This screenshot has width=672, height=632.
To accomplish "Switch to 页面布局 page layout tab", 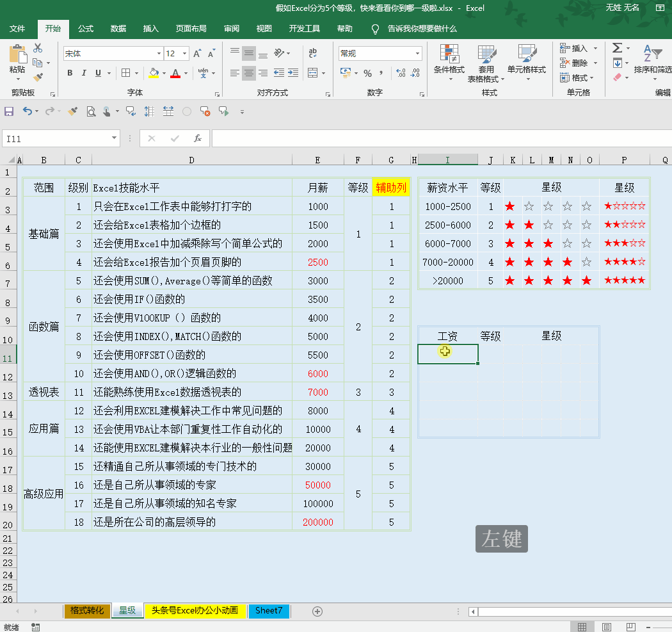I will [191, 29].
